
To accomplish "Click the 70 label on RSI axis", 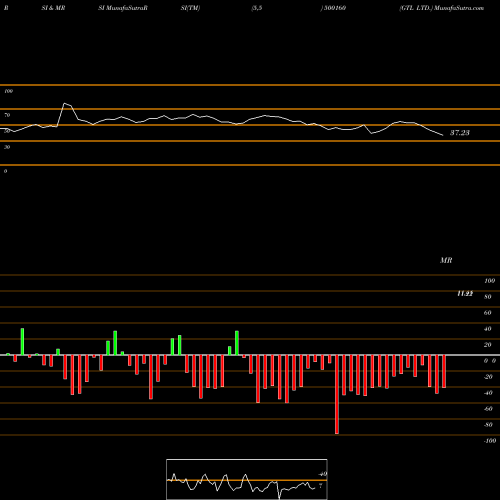I will point(7,115).
